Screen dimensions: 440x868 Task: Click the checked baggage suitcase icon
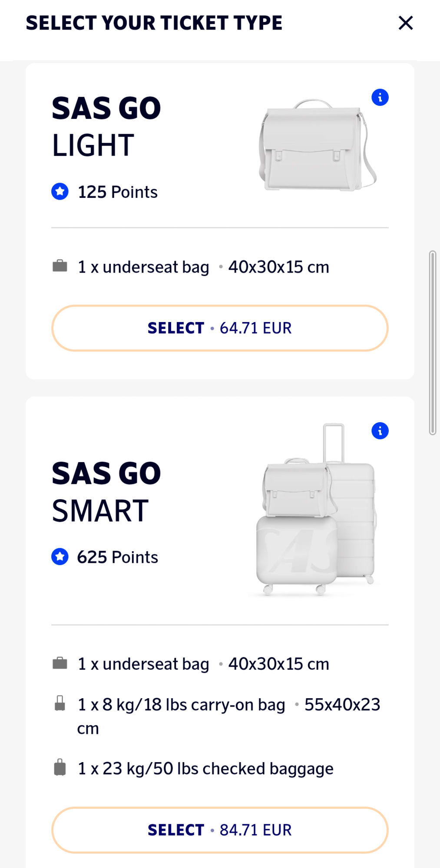[x=60, y=767]
